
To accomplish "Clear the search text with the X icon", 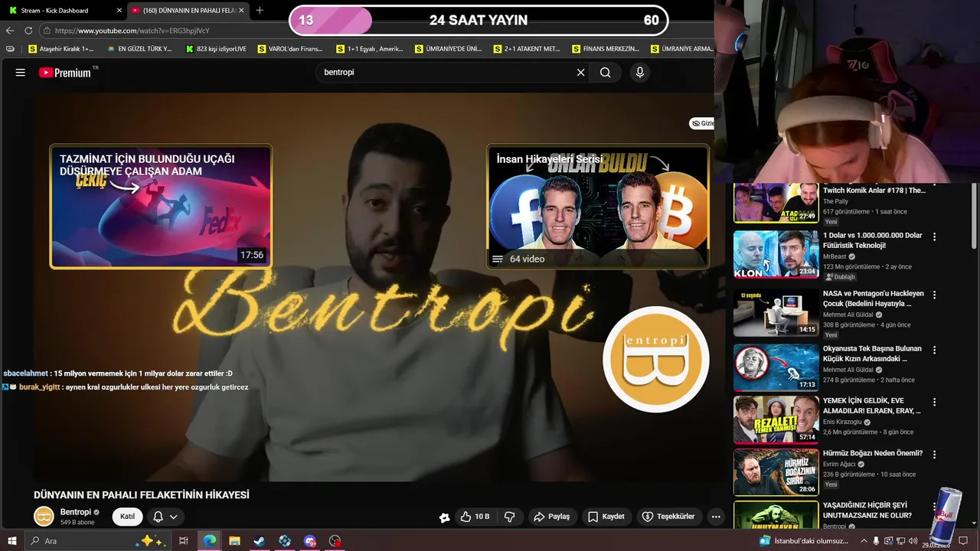I will 580,72.
